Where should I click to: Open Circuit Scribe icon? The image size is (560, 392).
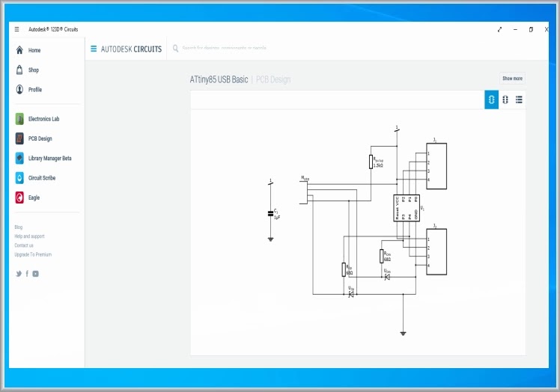(19, 178)
